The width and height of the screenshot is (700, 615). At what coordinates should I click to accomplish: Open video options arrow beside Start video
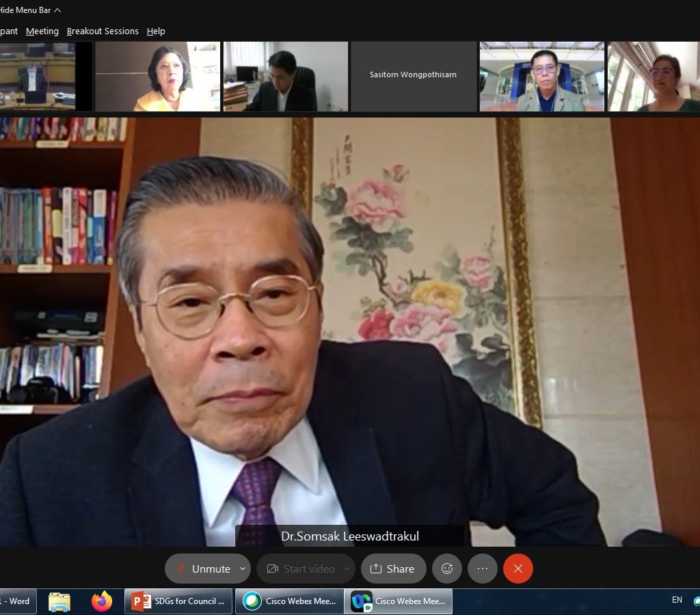coord(347,569)
